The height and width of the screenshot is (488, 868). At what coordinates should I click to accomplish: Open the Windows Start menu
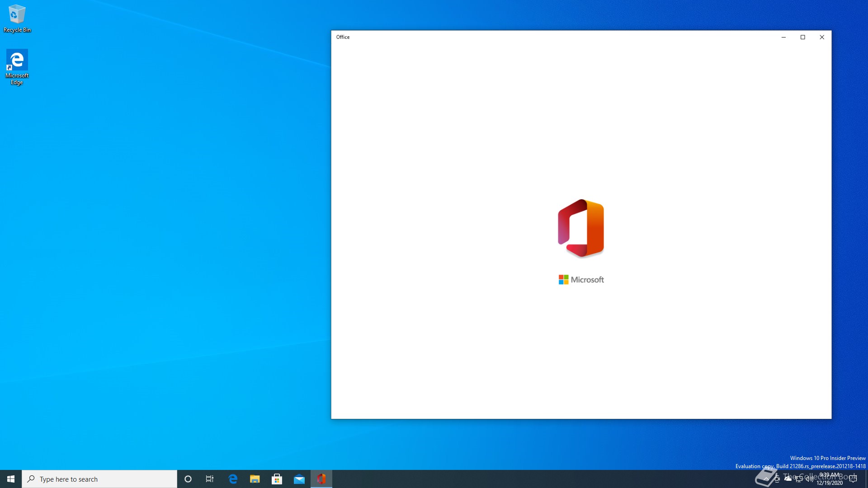point(11,479)
